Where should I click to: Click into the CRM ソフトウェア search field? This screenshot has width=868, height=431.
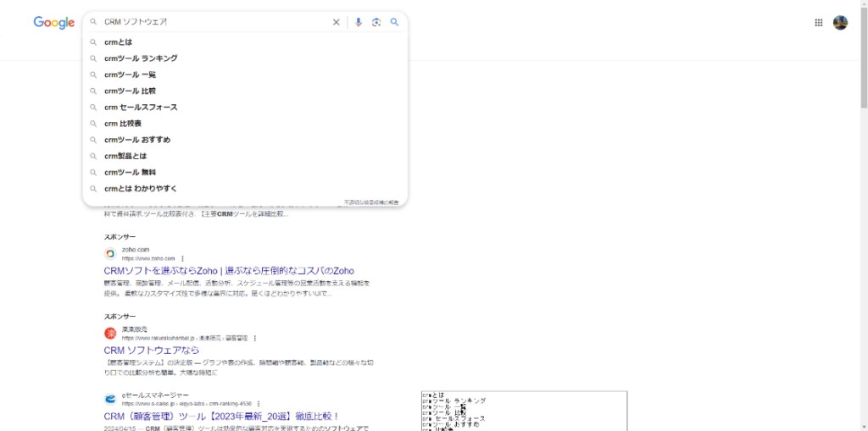tap(216, 22)
